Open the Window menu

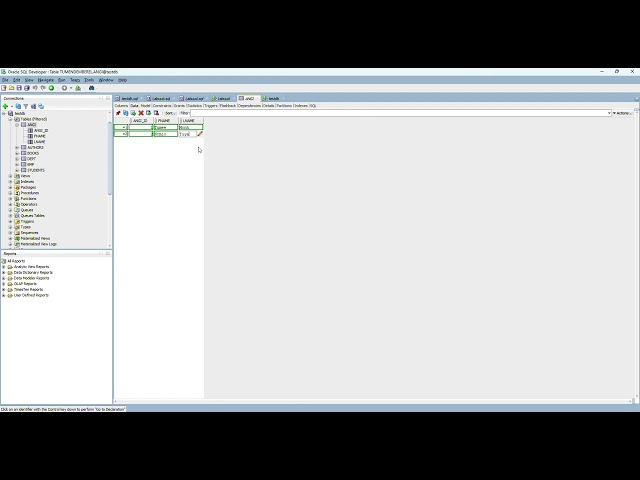click(106, 80)
